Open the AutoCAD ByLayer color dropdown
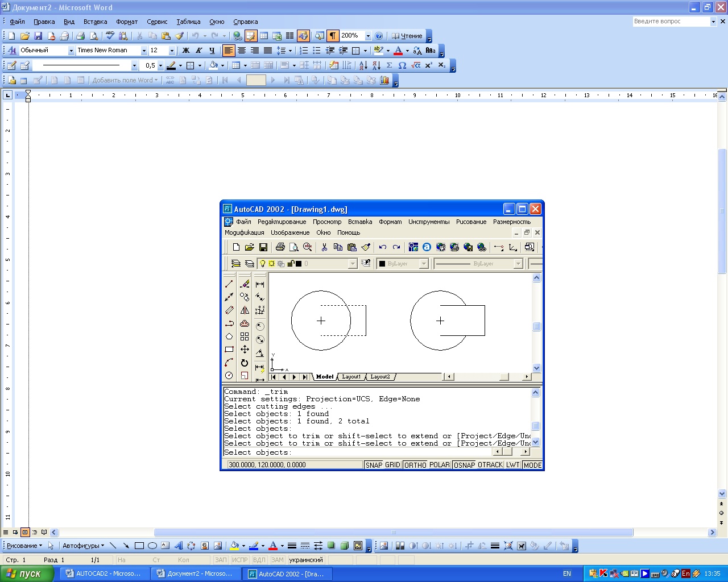The width and height of the screenshot is (728, 582). tap(424, 264)
